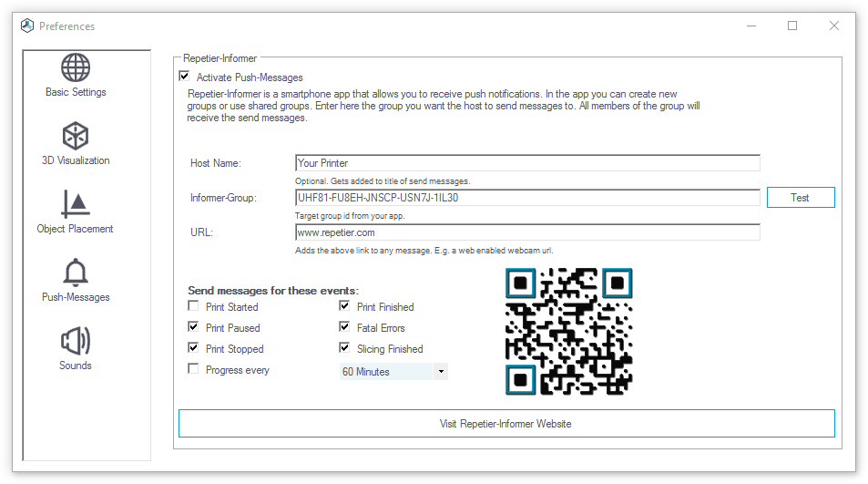Screen dimensions: 868x484
Task: Click 'Target group id from your app.' hint
Action: pyautogui.click(x=350, y=216)
